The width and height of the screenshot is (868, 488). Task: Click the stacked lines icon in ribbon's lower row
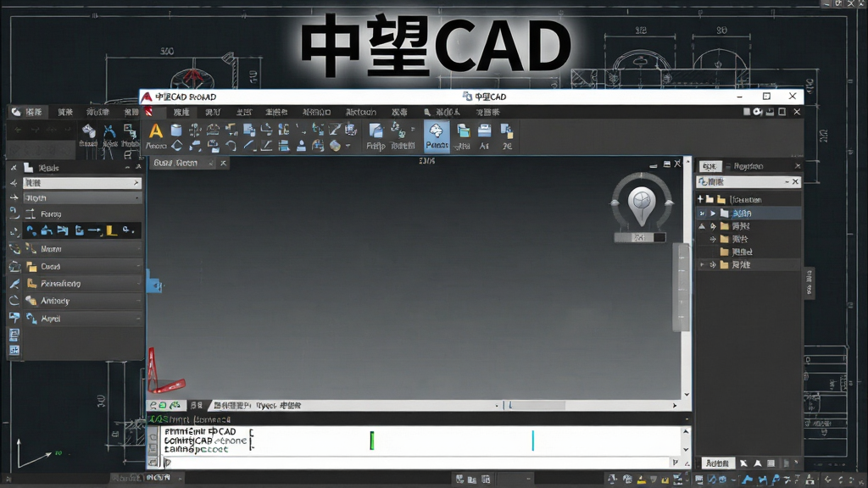283,146
